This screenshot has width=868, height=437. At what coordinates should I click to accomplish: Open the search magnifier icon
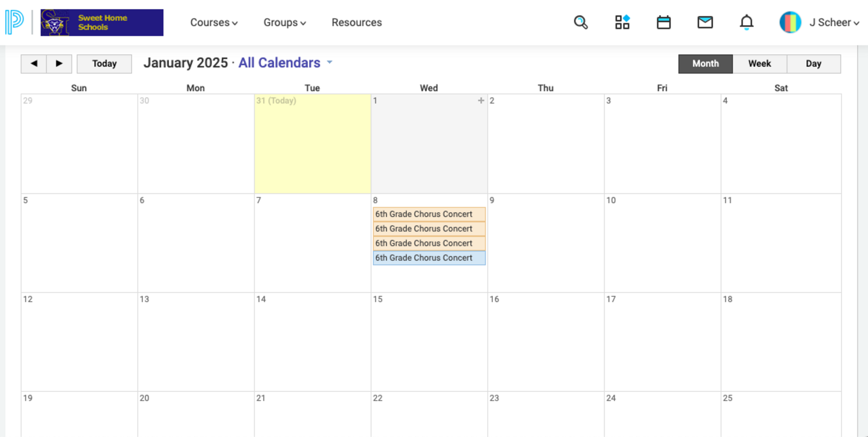tap(580, 22)
